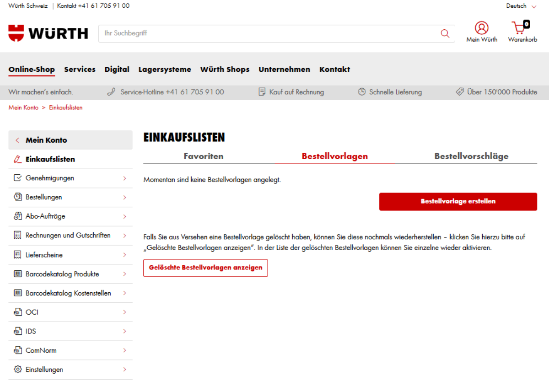The width and height of the screenshot is (549, 392).
Task: Open the Warenkorb cart icon
Action: pos(520,27)
